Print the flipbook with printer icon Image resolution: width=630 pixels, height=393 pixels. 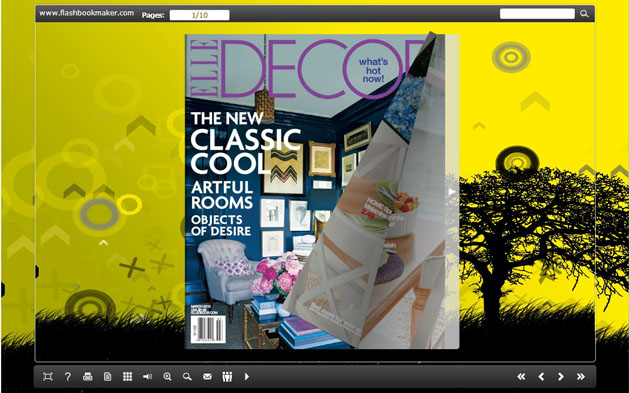pyautogui.click(x=88, y=377)
